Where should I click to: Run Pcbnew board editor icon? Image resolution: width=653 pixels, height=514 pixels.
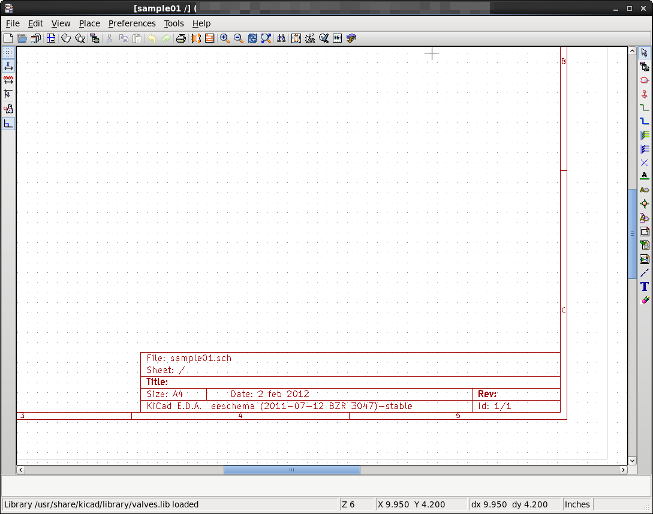(209, 38)
